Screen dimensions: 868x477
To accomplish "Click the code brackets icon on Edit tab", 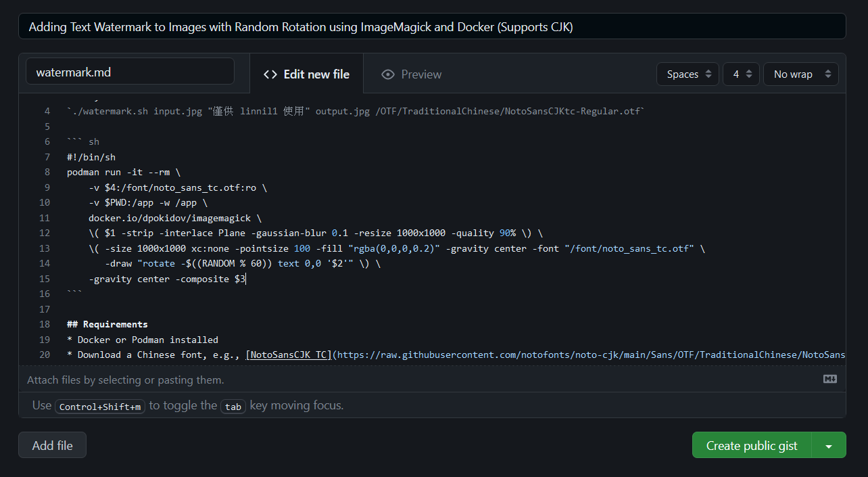I will pos(270,74).
